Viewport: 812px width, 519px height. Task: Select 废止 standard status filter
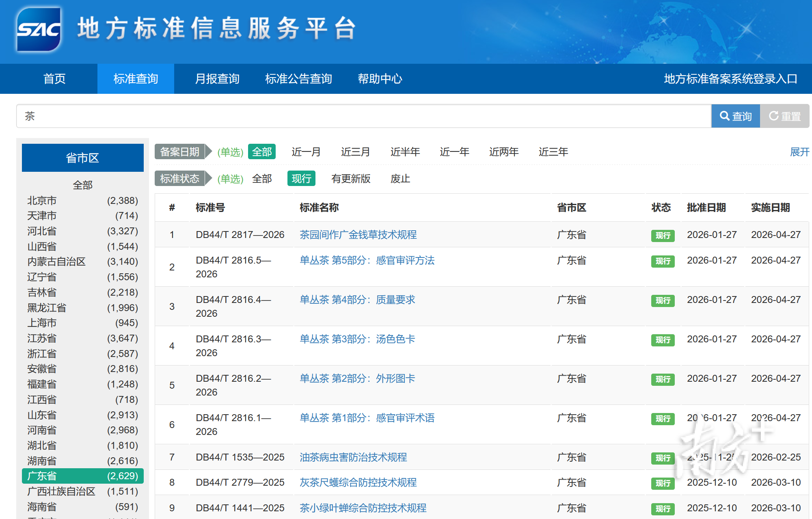400,179
